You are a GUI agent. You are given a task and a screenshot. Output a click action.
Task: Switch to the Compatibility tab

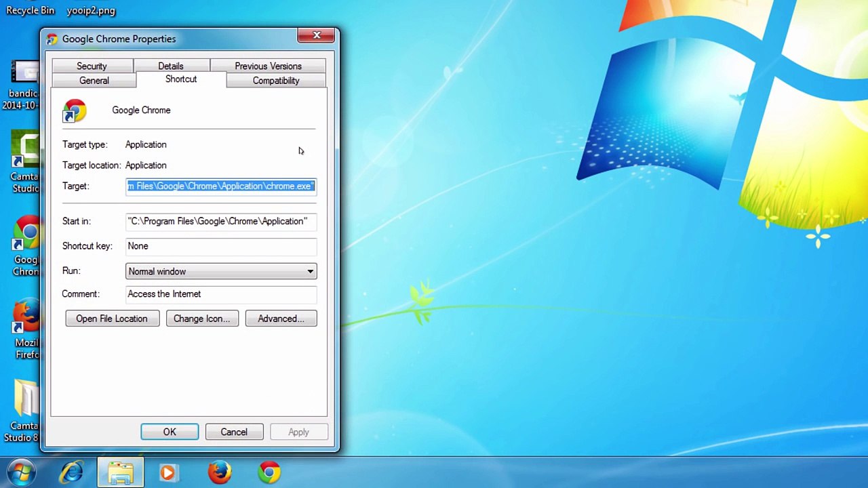pyautogui.click(x=276, y=81)
